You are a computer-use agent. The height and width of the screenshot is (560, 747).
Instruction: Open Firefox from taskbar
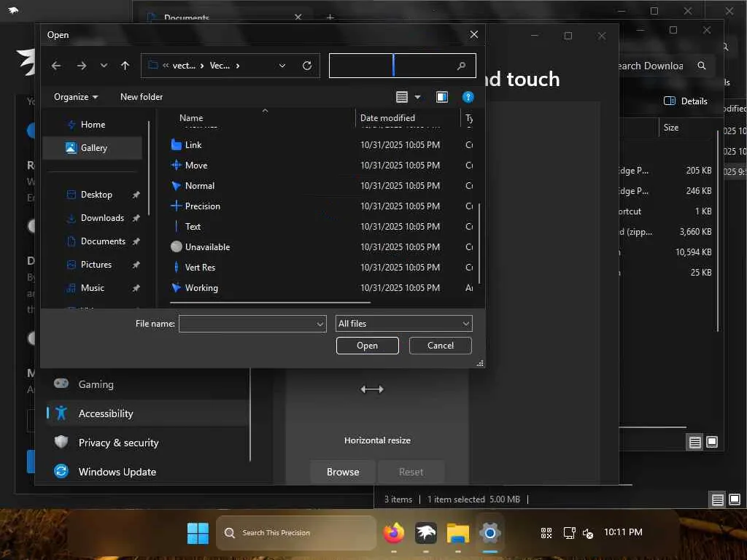point(393,533)
